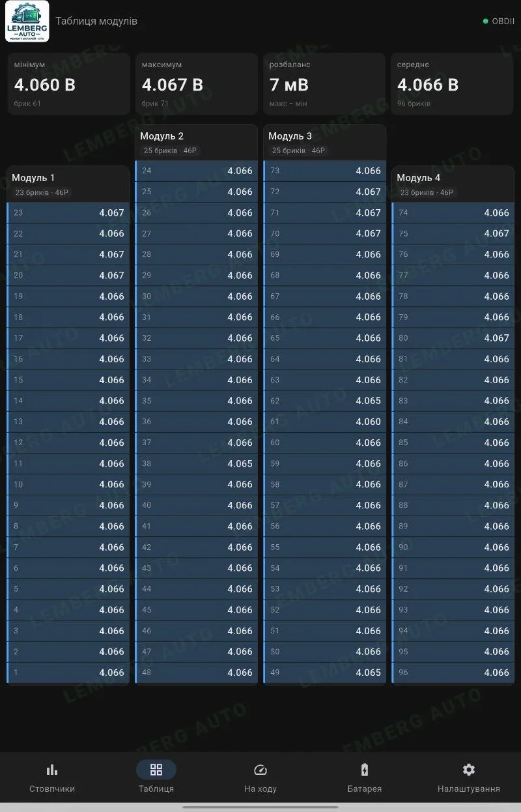Click the Lemberg Auto logo

tap(27, 21)
